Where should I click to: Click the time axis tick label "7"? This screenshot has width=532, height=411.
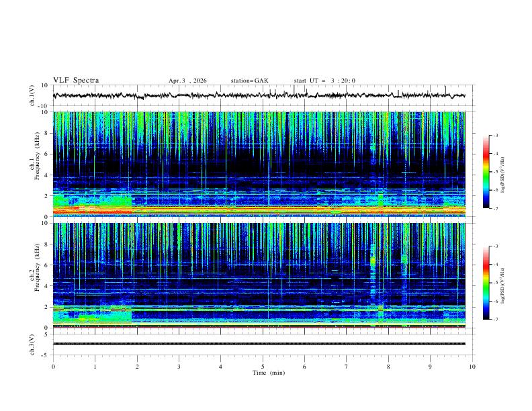point(347,367)
